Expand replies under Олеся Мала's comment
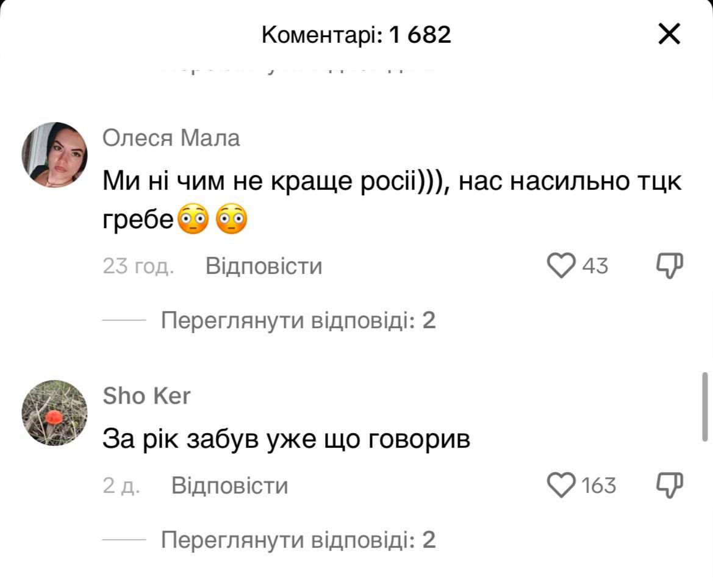The image size is (713, 588). click(298, 320)
